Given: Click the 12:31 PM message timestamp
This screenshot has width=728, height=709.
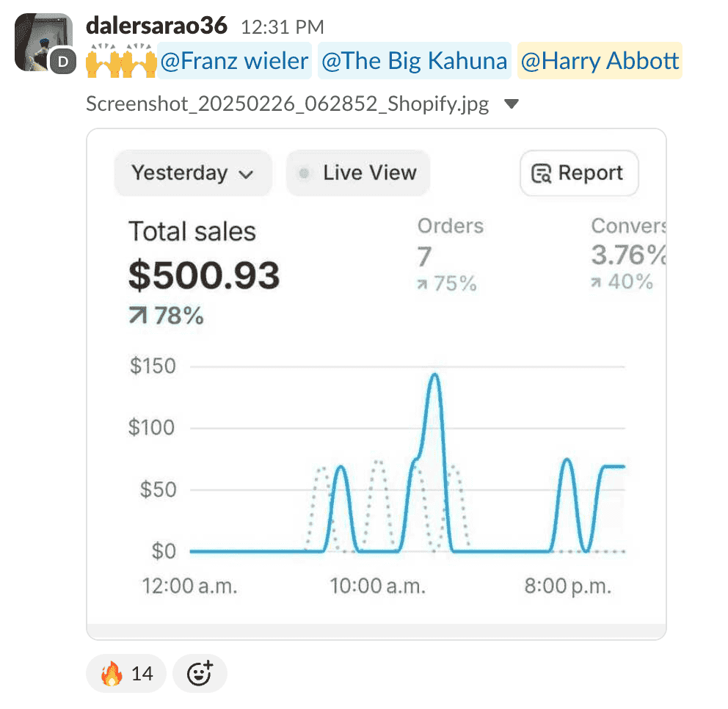Looking at the screenshot, I should tap(283, 28).
